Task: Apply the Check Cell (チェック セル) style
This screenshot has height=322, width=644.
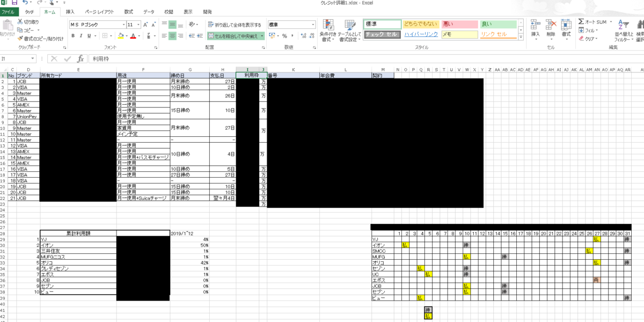Action: (382, 34)
